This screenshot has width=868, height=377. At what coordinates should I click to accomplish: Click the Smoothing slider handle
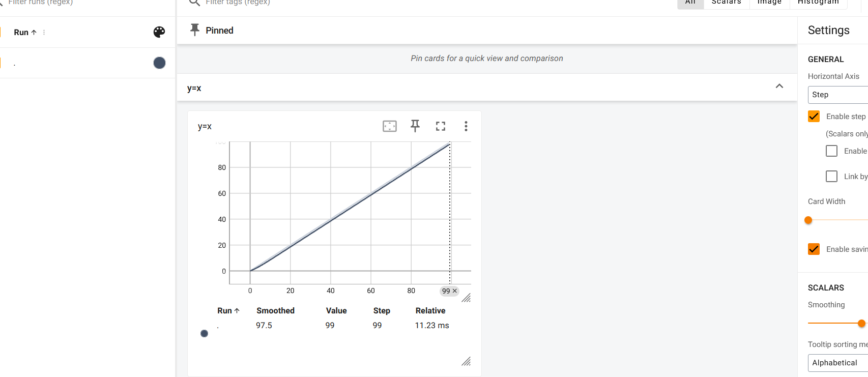click(861, 324)
